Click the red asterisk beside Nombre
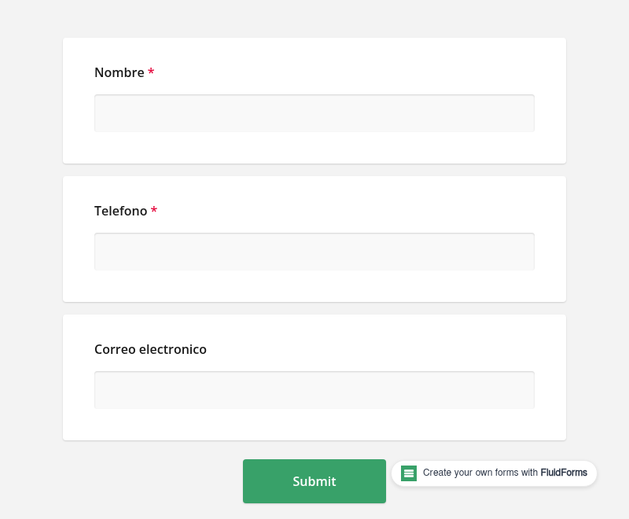The image size is (629, 519). pos(151,72)
